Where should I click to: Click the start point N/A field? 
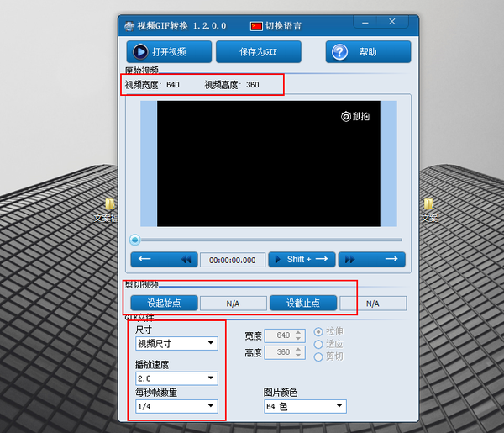coord(234,304)
